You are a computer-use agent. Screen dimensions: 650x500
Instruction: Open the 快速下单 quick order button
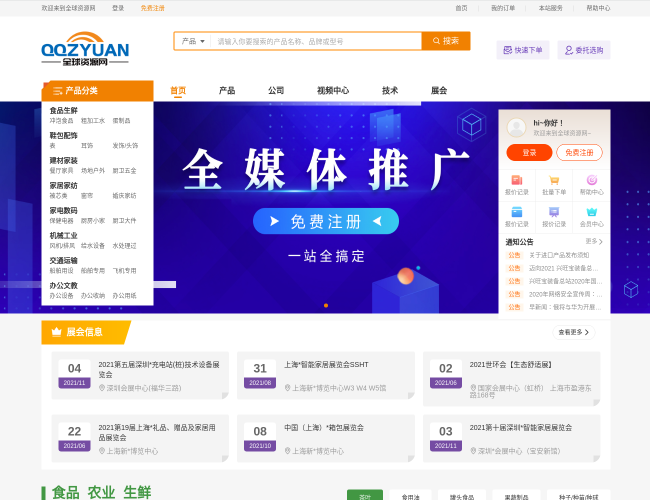[x=523, y=50]
